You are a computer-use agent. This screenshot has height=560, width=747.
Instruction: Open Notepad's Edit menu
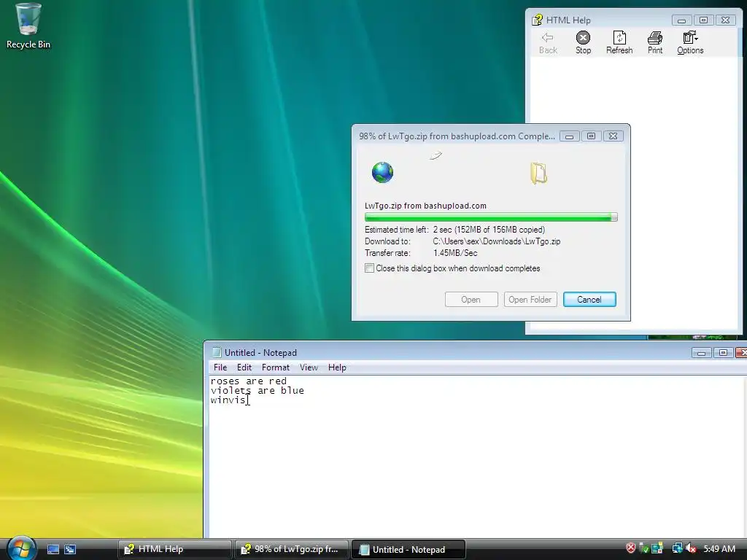244,367
